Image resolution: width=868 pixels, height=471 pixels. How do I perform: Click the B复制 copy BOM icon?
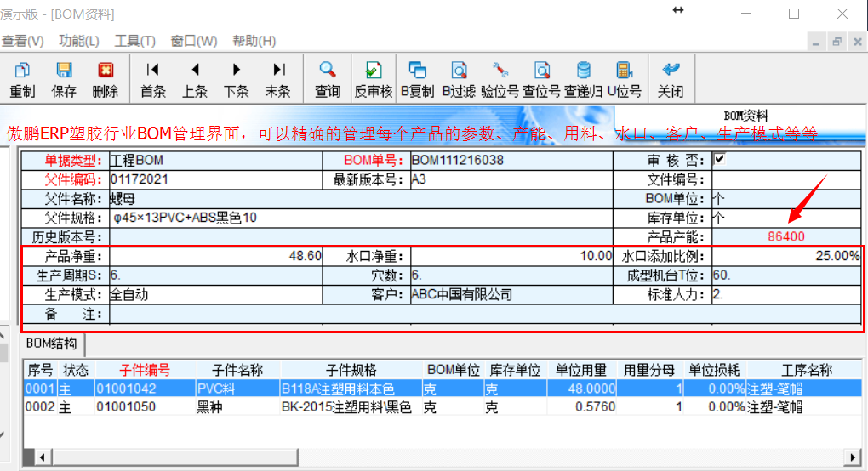tap(417, 78)
